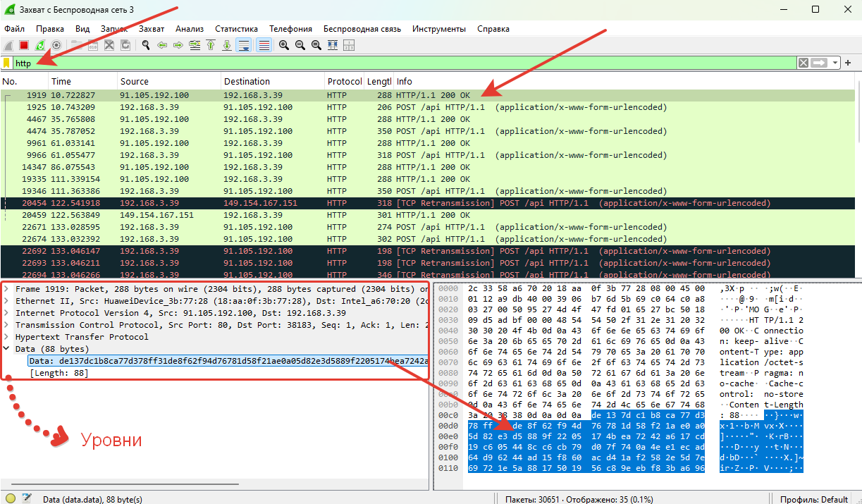
Task: Open the Статистика menu
Action: click(x=236, y=29)
